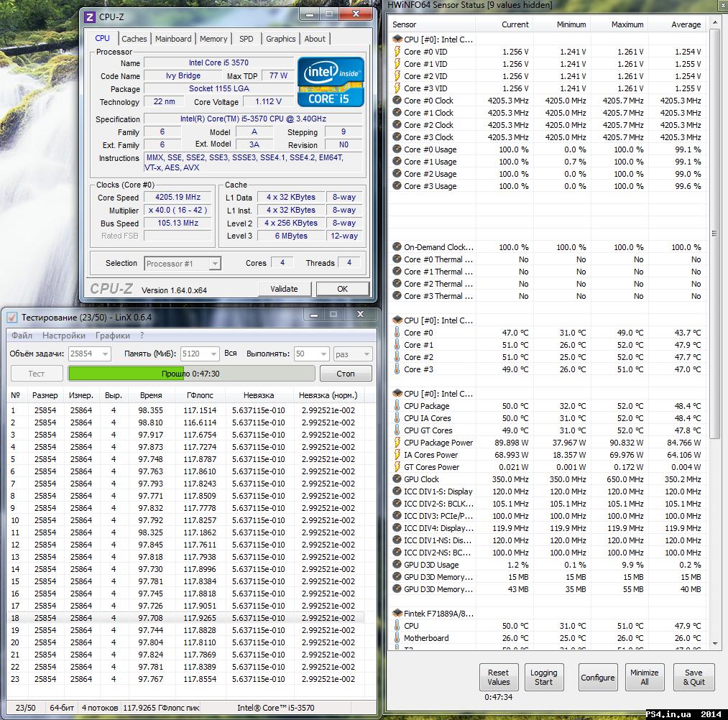Open the Configure button in HWiNFO64
The image size is (728, 720).
point(597,678)
